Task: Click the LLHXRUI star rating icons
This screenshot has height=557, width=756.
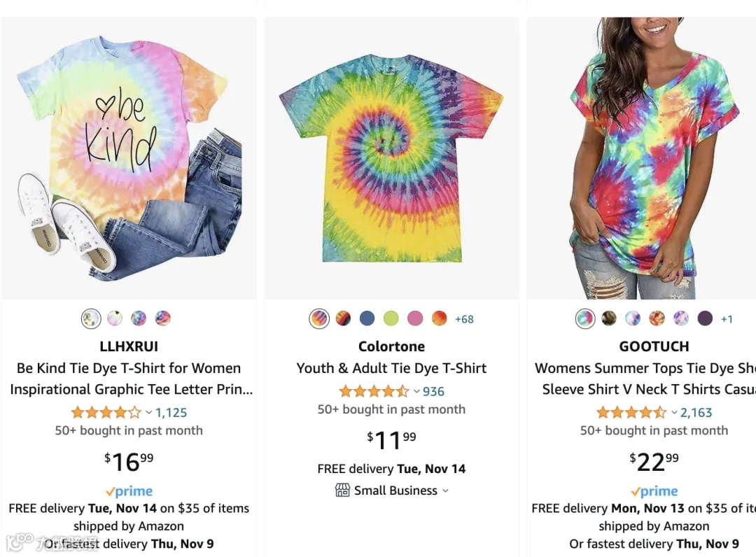Action: [106, 413]
